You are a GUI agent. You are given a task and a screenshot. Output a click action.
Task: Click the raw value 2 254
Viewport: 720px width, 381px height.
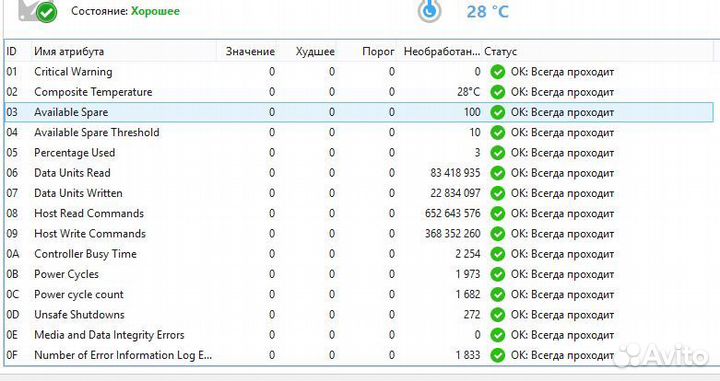[467, 254]
